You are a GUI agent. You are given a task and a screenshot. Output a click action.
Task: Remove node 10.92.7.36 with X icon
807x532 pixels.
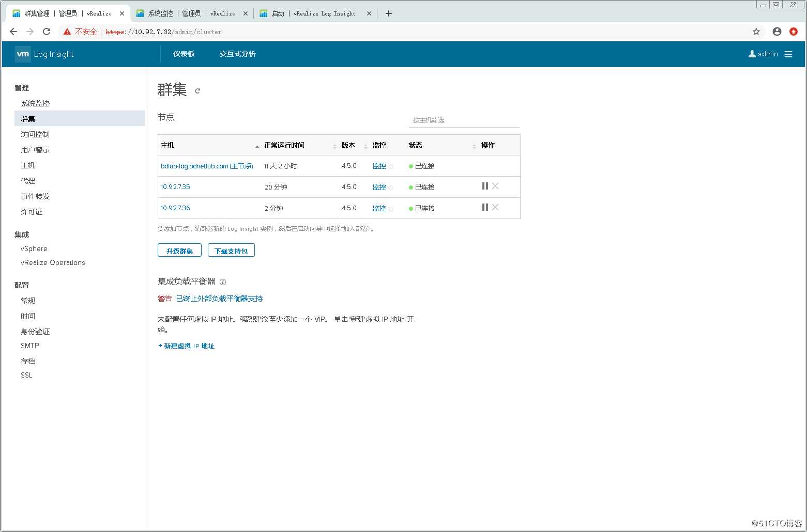[495, 207]
